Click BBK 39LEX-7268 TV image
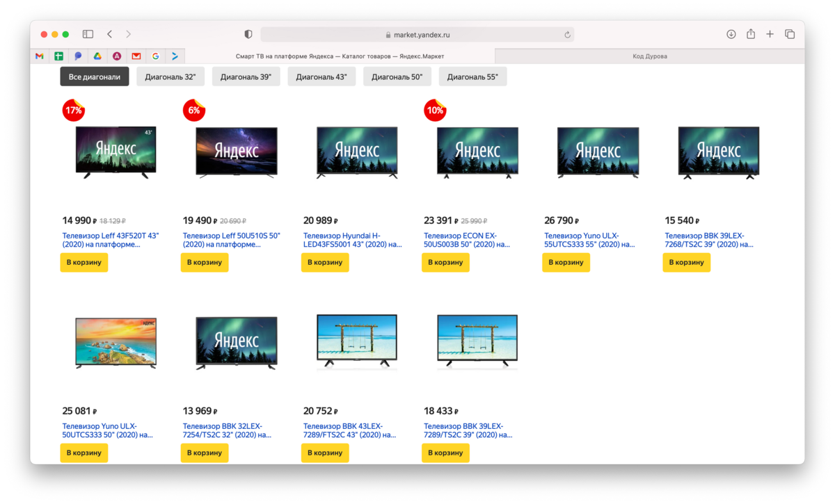Viewport: 835px width, 504px height. 719,153
